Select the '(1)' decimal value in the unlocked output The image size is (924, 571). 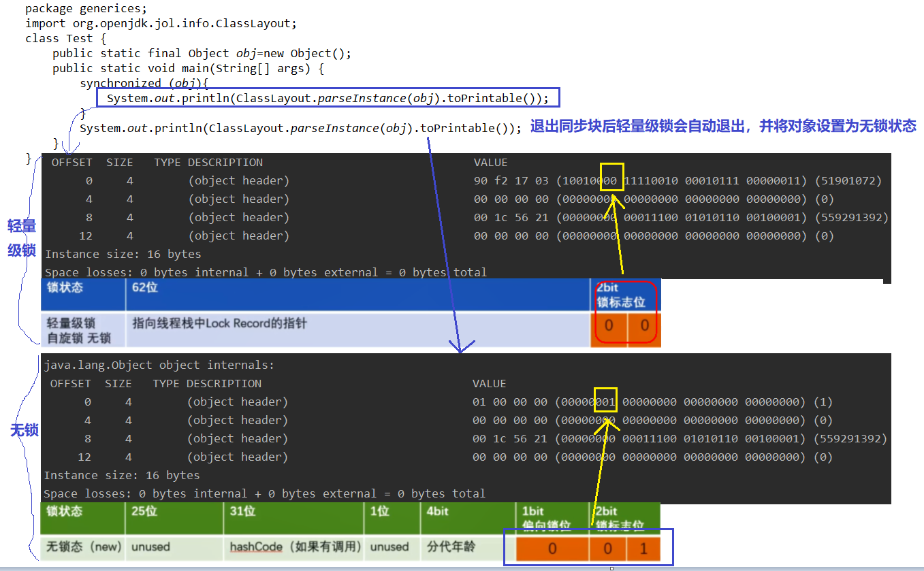pos(823,402)
